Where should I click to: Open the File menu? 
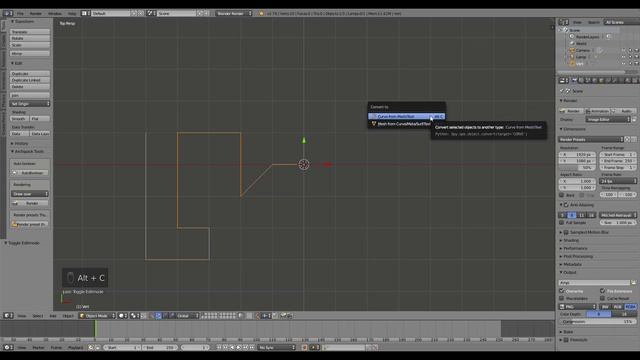click(20, 13)
